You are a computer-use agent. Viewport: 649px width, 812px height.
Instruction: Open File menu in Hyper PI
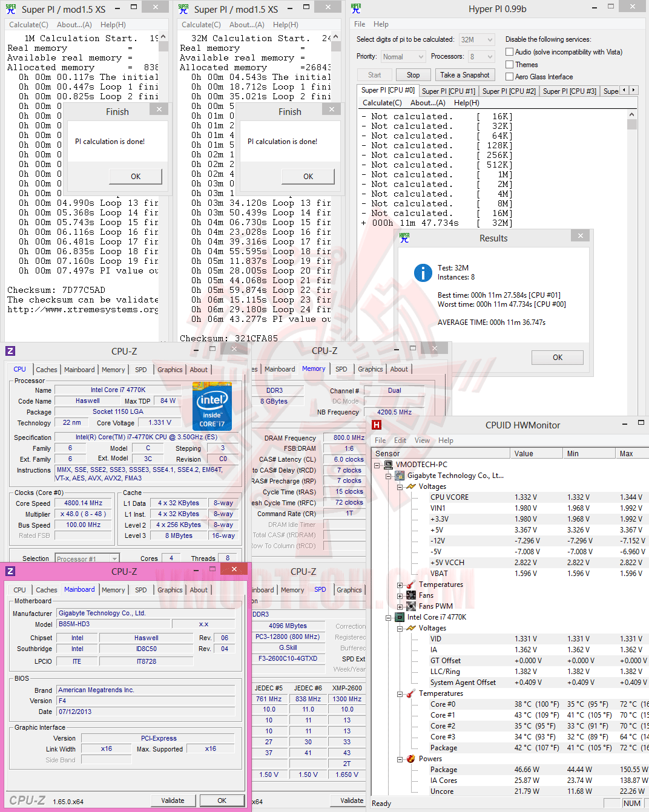(x=360, y=24)
